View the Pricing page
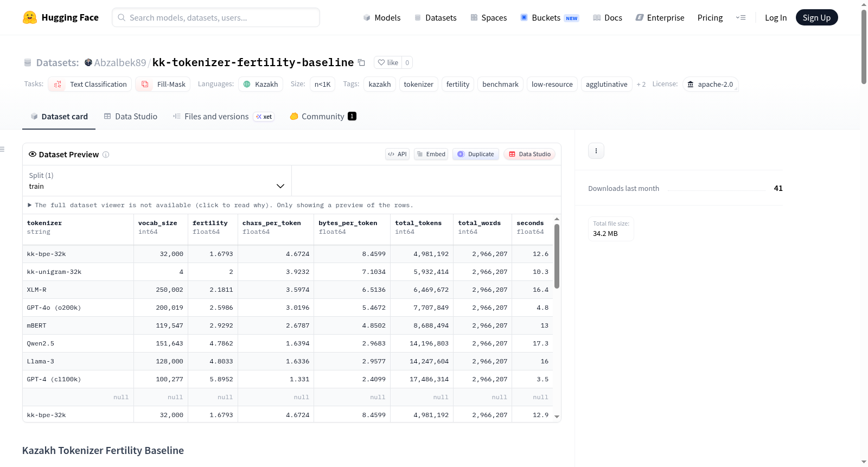The width and height of the screenshot is (868, 467). pos(710,17)
